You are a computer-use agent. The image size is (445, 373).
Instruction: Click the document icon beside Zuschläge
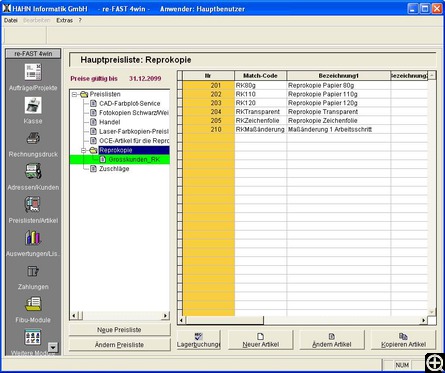tap(94, 169)
